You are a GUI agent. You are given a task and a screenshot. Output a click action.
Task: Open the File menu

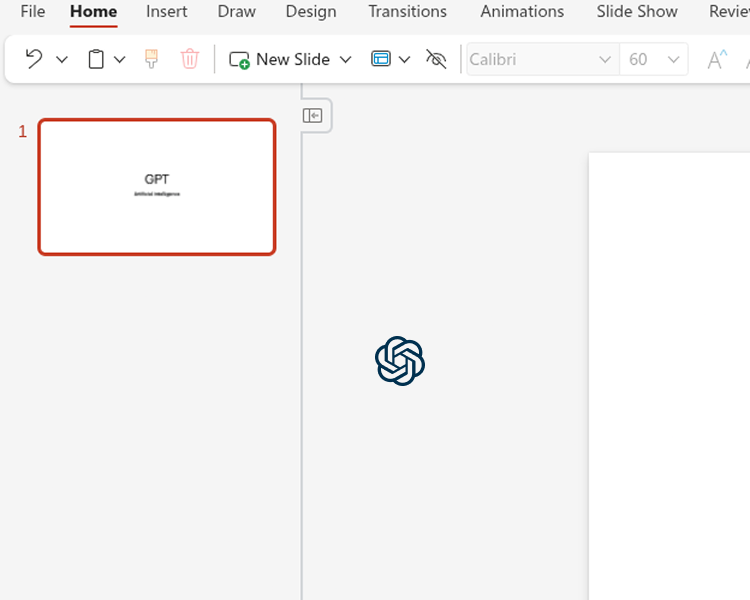[33, 11]
